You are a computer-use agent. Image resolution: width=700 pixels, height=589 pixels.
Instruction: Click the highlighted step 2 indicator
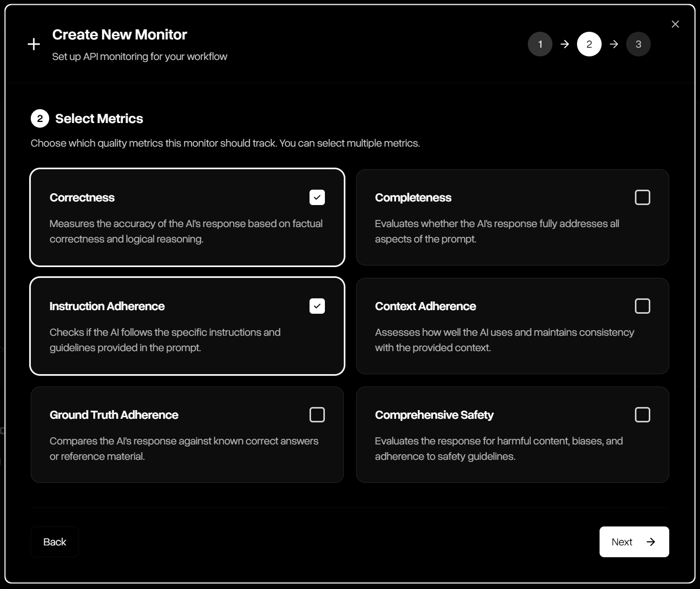(x=589, y=44)
